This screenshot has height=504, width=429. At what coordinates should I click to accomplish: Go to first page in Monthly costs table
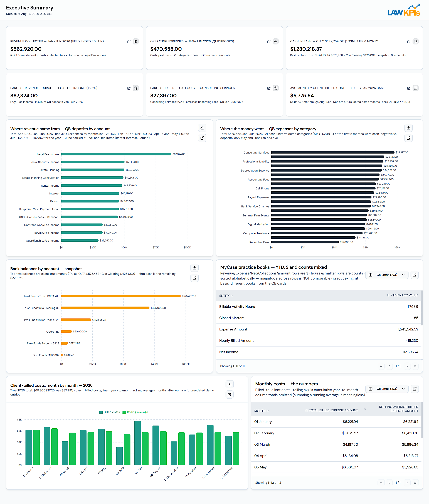pos(381,483)
